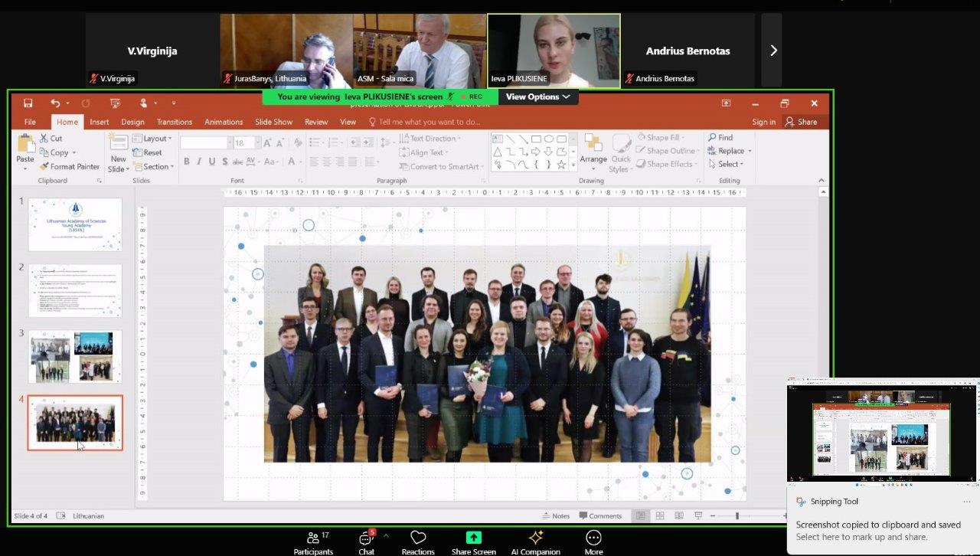
Task: Toggle text Shadow formatting
Action: [x=224, y=162]
